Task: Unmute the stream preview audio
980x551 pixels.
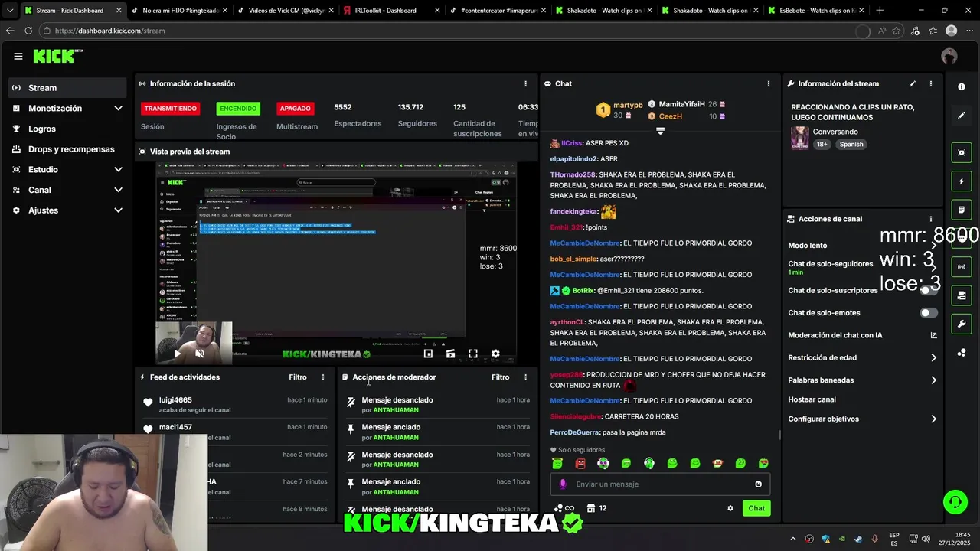Action: pos(200,354)
